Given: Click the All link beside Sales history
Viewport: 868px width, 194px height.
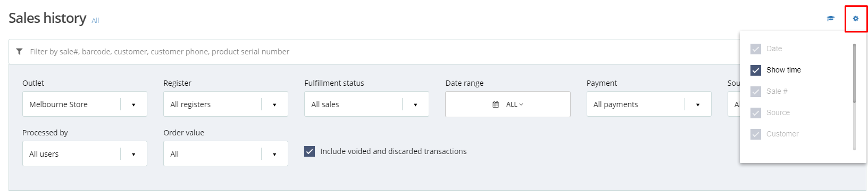Looking at the screenshot, I should tap(95, 21).
